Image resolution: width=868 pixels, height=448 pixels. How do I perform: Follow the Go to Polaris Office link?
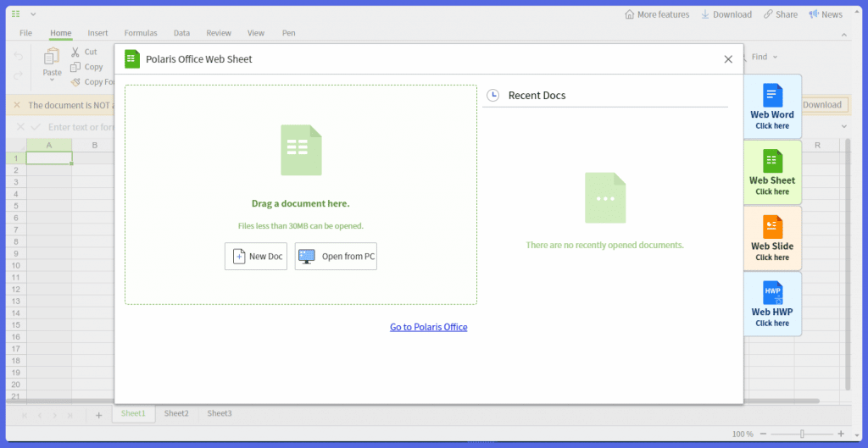(428, 327)
